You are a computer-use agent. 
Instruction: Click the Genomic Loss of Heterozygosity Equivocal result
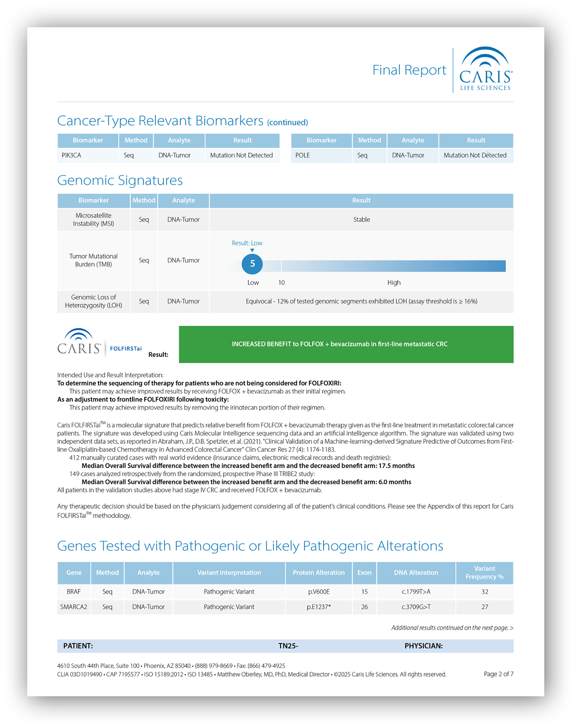pos(361,301)
